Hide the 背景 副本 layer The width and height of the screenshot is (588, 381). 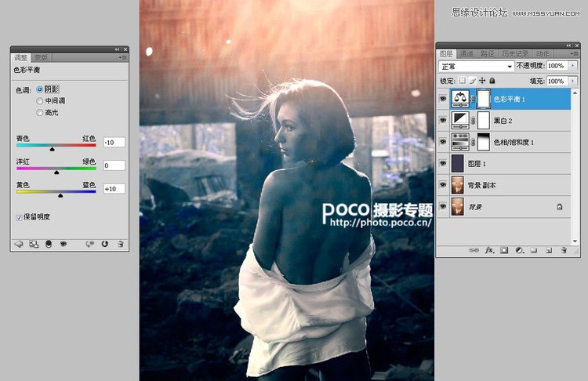(x=443, y=185)
